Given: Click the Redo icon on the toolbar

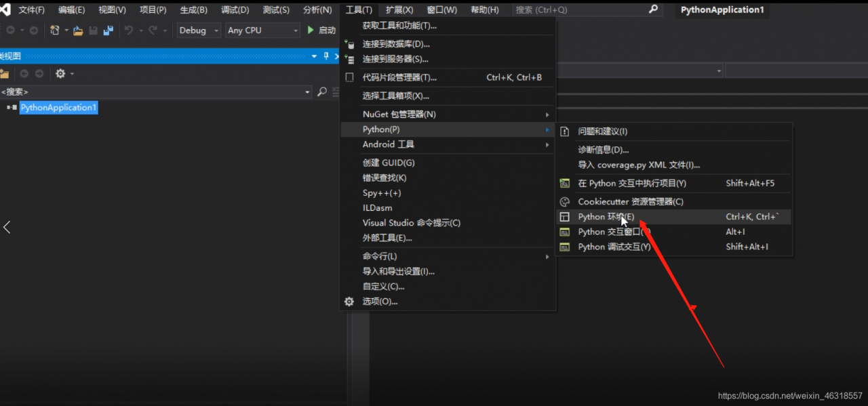Looking at the screenshot, I should click(153, 30).
